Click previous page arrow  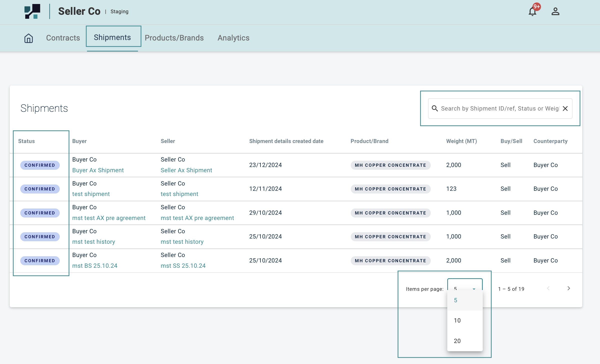pyautogui.click(x=548, y=288)
